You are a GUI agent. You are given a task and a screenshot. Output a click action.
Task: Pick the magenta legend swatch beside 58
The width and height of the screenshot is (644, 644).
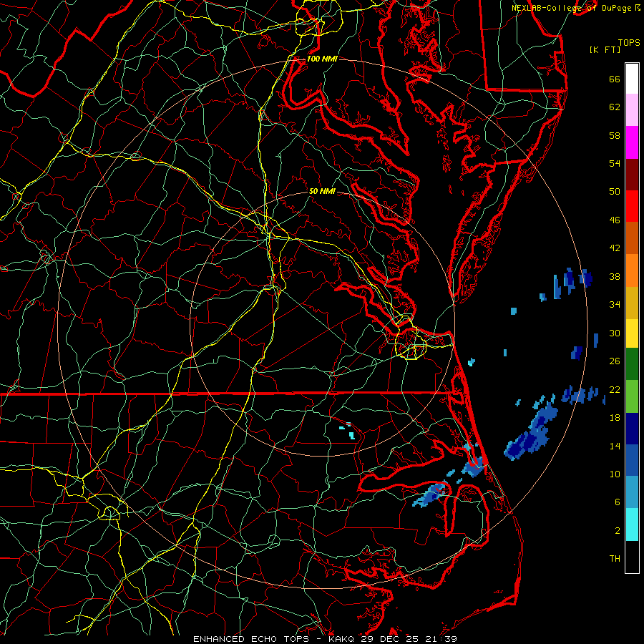(x=632, y=142)
